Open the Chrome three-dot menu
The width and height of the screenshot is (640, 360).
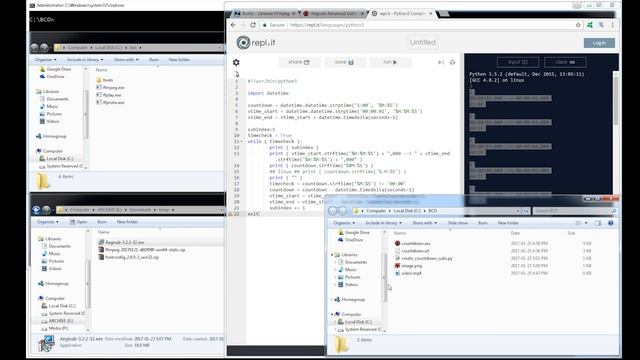(x=612, y=25)
